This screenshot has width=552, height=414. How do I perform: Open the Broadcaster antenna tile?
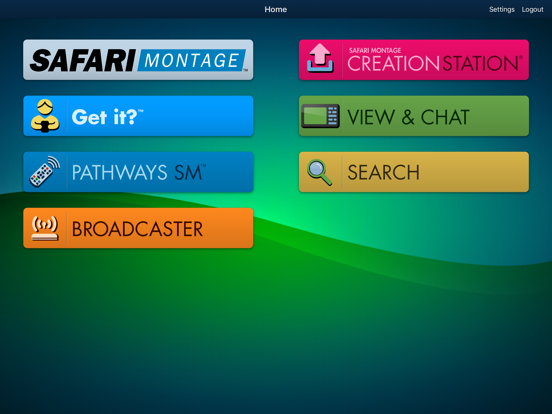tap(138, 228)
